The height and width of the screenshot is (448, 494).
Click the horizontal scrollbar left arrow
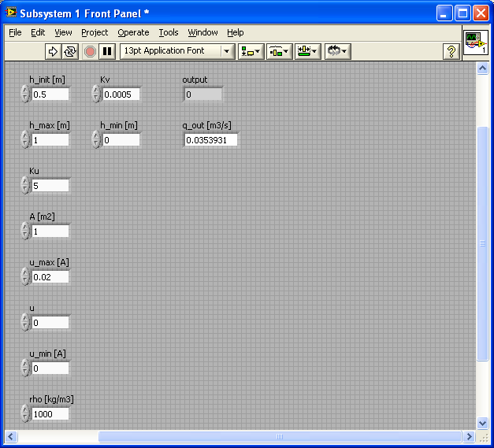tap(11, 437)
